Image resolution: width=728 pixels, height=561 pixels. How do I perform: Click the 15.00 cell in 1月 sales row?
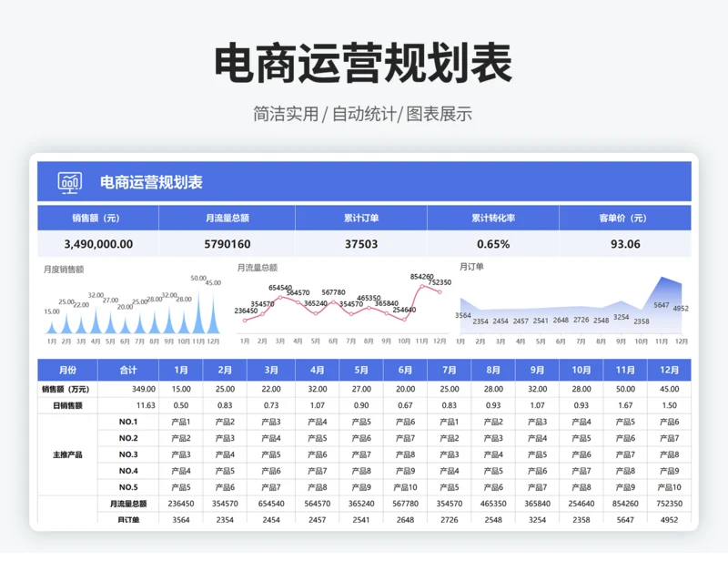(x=180, y=389)
